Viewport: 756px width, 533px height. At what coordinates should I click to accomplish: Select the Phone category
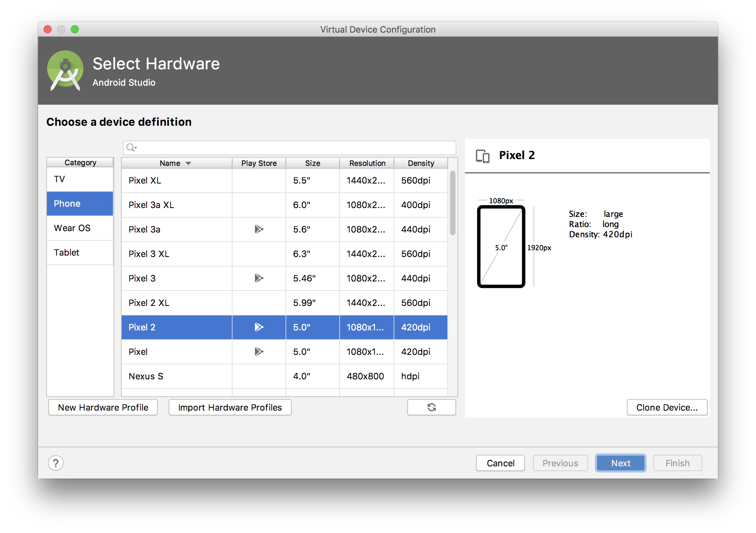click(x=80, y=204)
